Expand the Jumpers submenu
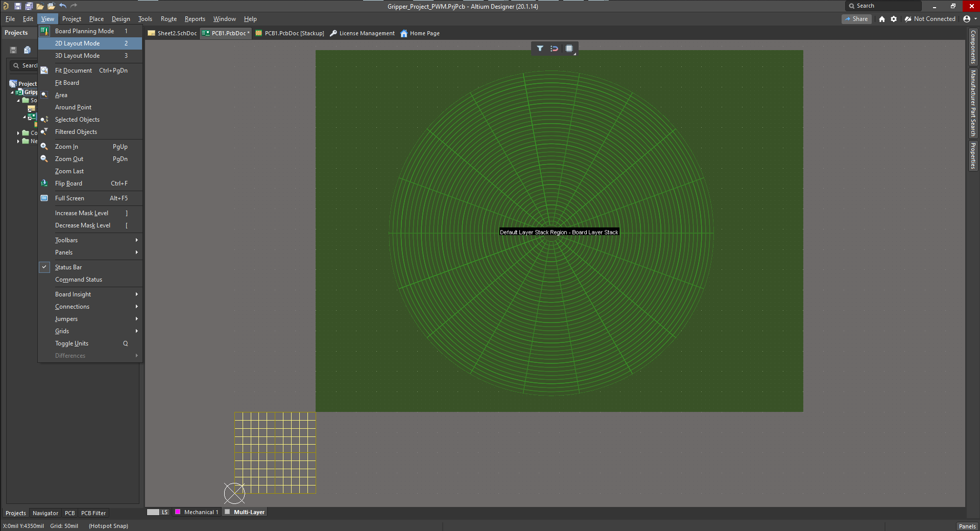Image resolution: width=980 pixels, height=531 pixels. (90, 319)
